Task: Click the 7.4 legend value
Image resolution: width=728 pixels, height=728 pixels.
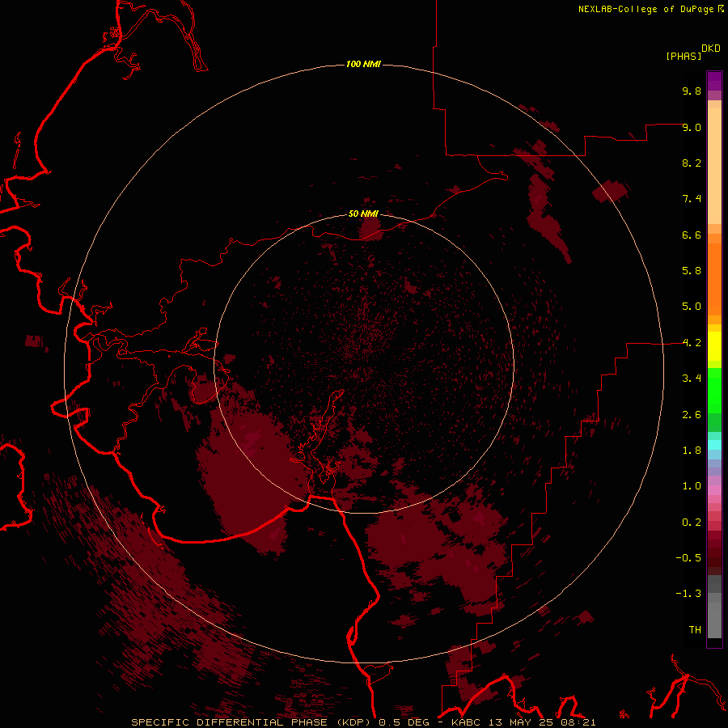Action: coord(692,199)
